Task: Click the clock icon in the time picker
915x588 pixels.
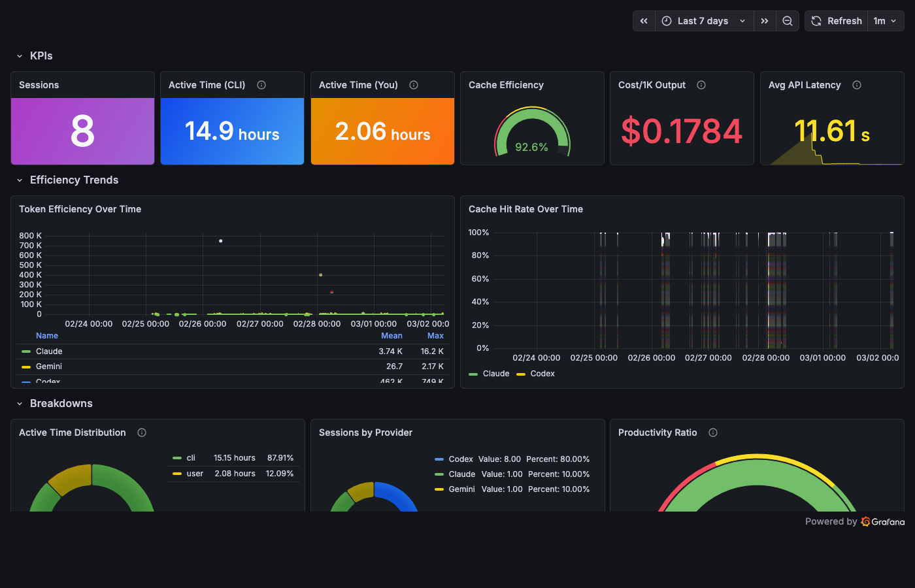Action: (x=665, y=20)
